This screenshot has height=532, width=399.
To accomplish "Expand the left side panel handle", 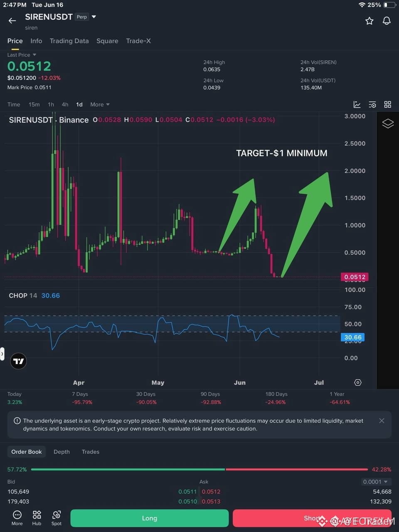I will coord(2,354).
